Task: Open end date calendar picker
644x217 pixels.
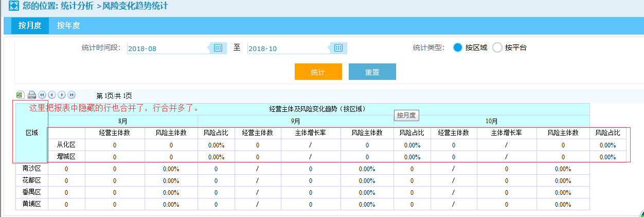Action: coord(338,48)
